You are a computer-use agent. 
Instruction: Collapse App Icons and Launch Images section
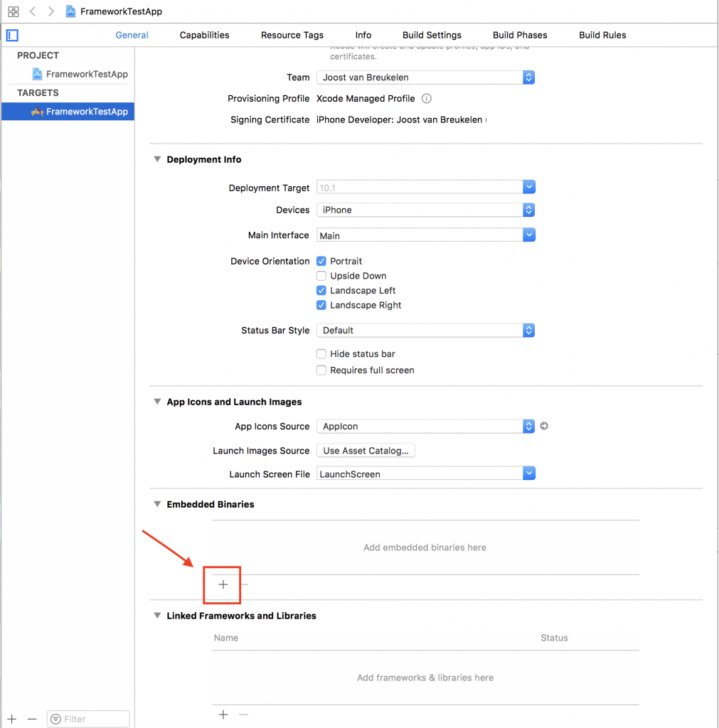pyautogui.click(x=157, y=402)
